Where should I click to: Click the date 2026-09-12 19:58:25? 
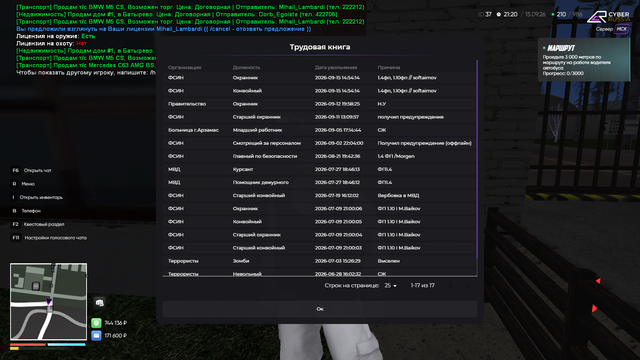[x=337, y=104]
